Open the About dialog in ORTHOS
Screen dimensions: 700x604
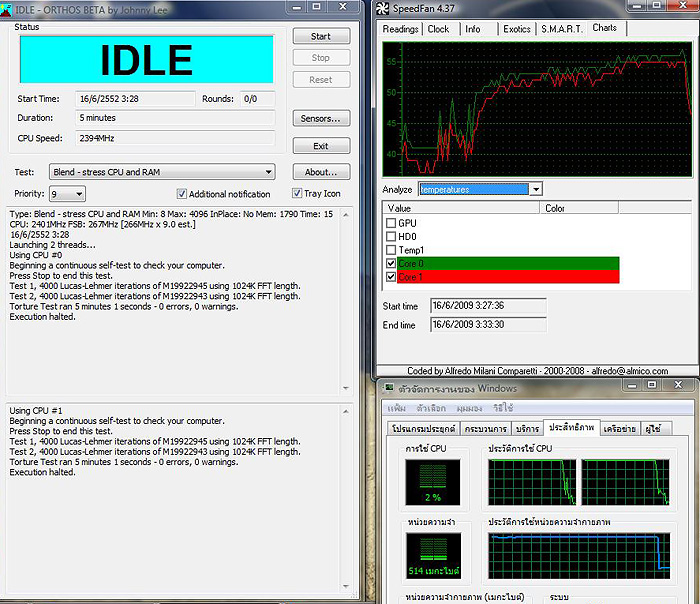point(321,172)
